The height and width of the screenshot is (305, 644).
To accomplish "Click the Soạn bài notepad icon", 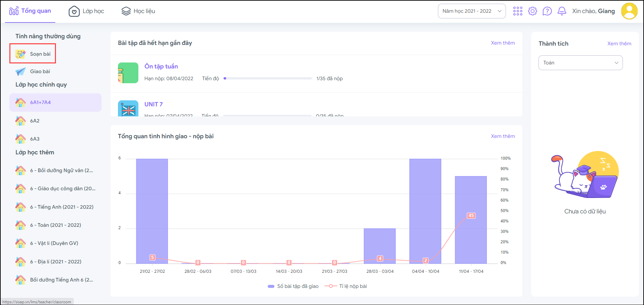I will pyautogui.click(x=20, y=54).
